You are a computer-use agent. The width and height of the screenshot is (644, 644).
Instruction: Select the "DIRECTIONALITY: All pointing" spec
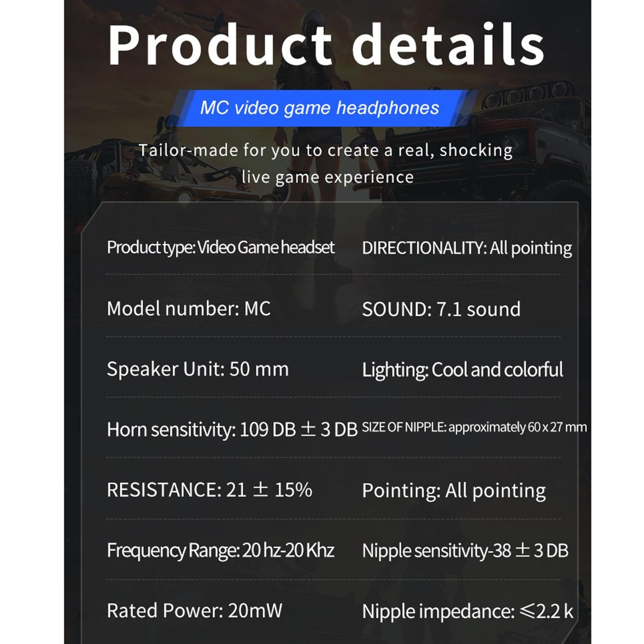(466, 248)
